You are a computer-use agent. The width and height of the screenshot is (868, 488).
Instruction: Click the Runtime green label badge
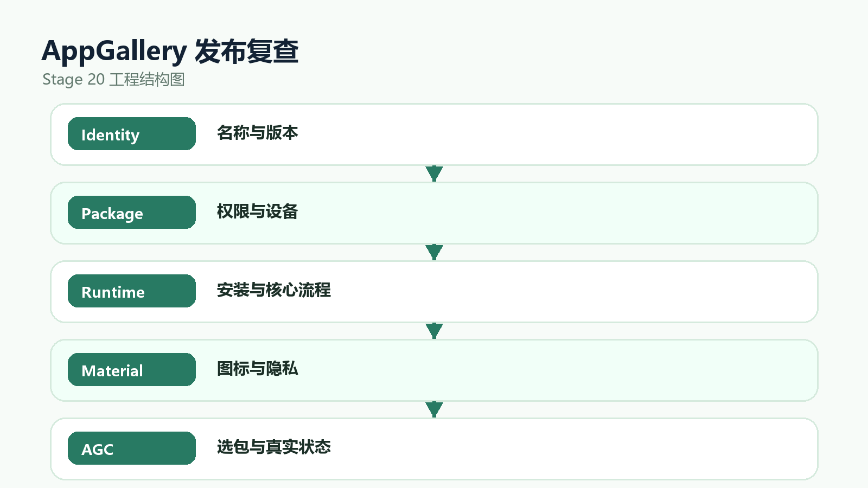(x=131, y=291)
